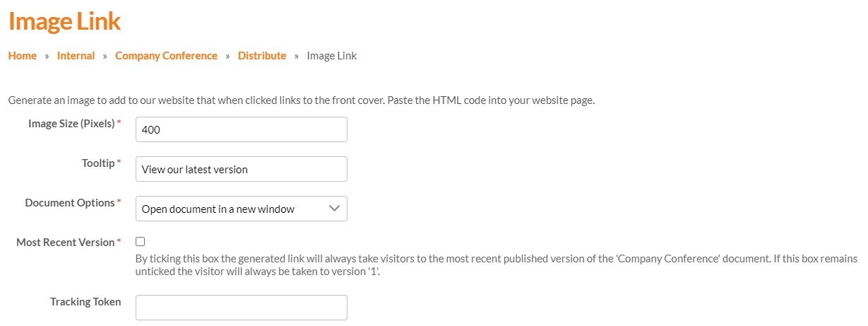
Task: Click the Tooltip field label
Action: pyautogui.click(x=98, y=163)
